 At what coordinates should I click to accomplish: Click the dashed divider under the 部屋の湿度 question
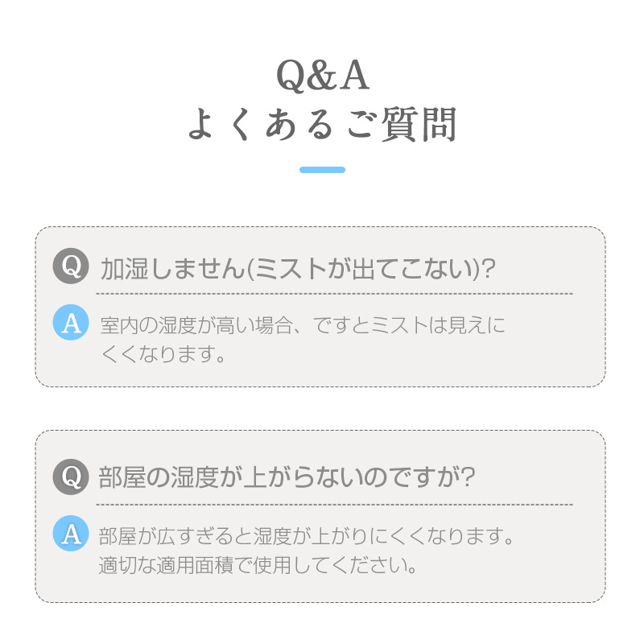(334, 505)
